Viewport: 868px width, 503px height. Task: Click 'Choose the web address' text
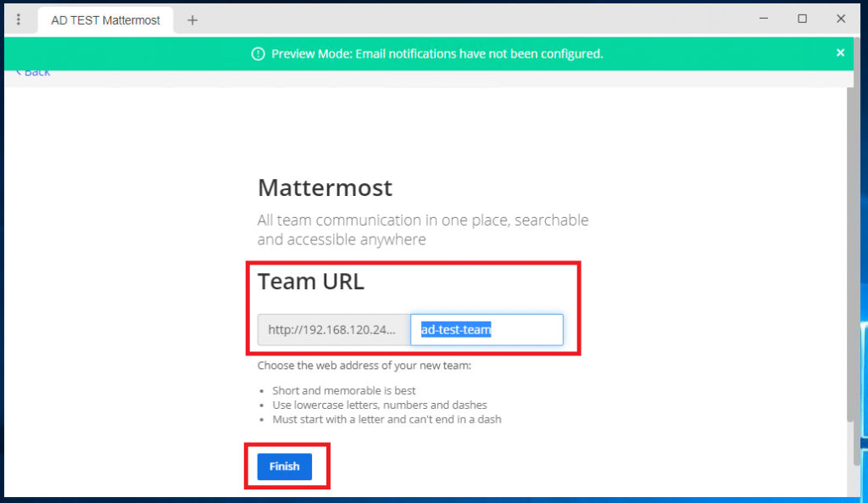(364, 366)
